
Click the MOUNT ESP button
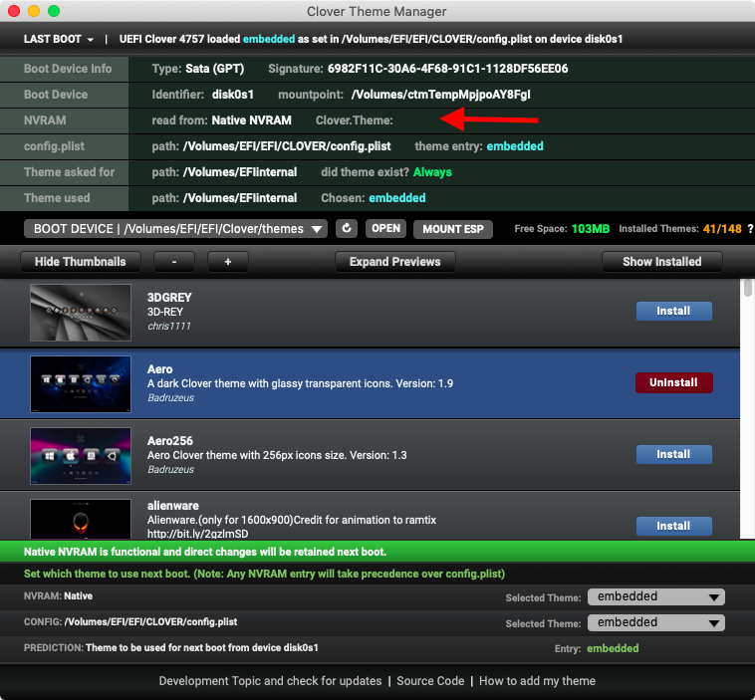click(452, 229)
